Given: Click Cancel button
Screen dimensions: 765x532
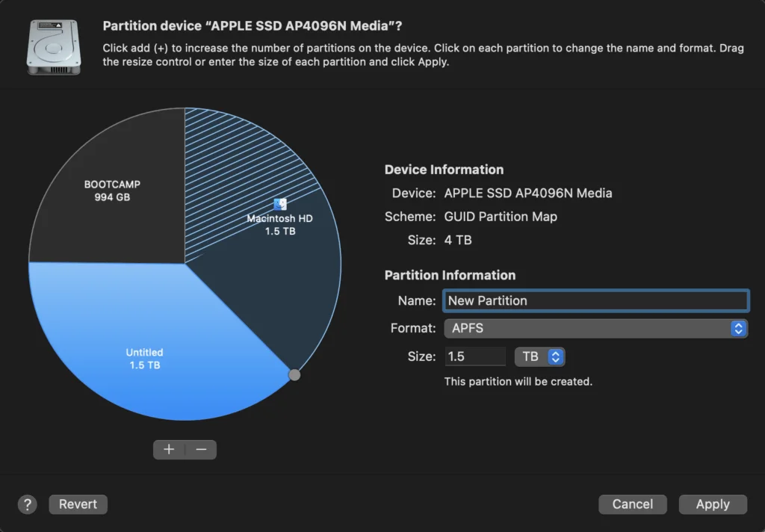Looking at the screenshot, I should click(x=632, y=504).
